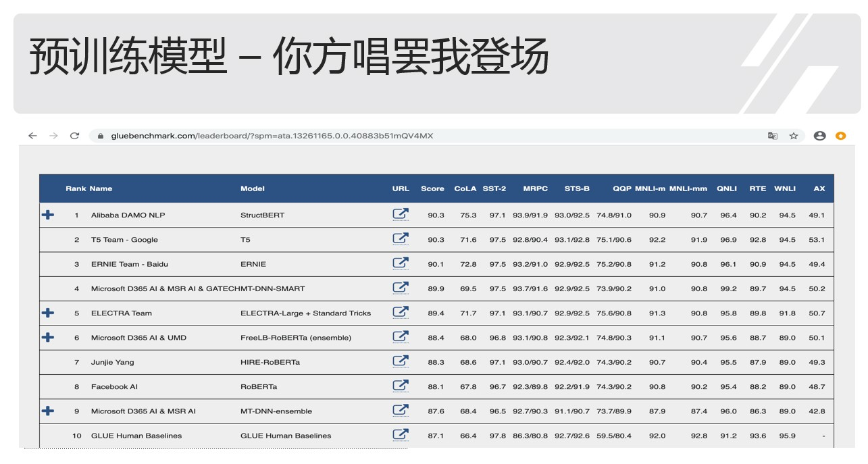Click 'MT-DNN-ensemble' model cell
Screen dimensions: 868x464
(276, 411)
